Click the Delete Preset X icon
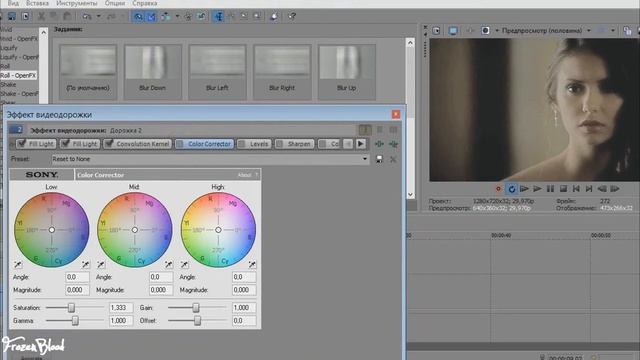 point(393,159)
